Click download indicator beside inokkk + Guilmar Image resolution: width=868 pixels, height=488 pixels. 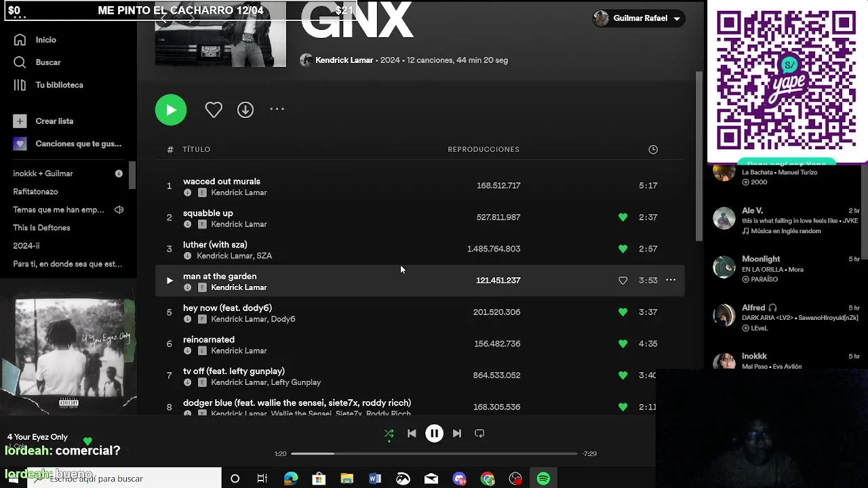(119, 174)
